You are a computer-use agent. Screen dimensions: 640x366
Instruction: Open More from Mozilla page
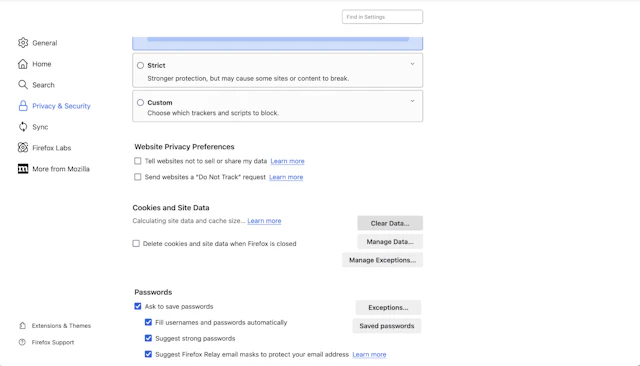(x=61, y=169)
